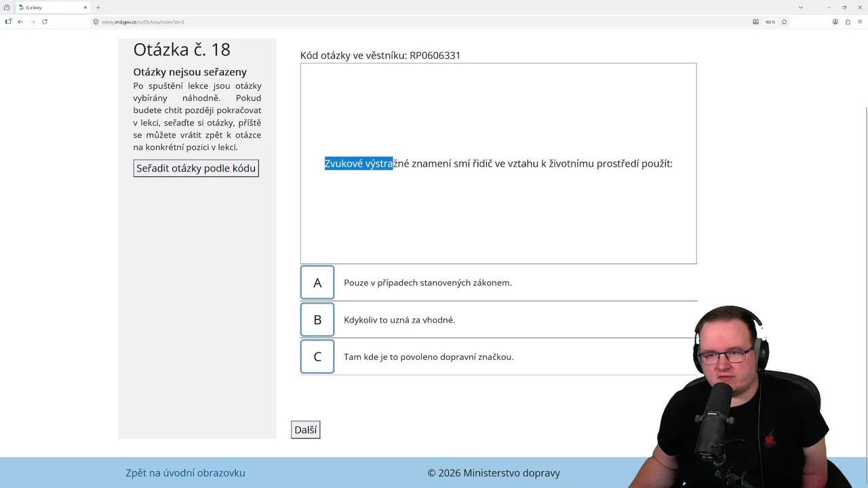Open a new browser tab
Screen dimensions: 868x488
coord(98,7)
